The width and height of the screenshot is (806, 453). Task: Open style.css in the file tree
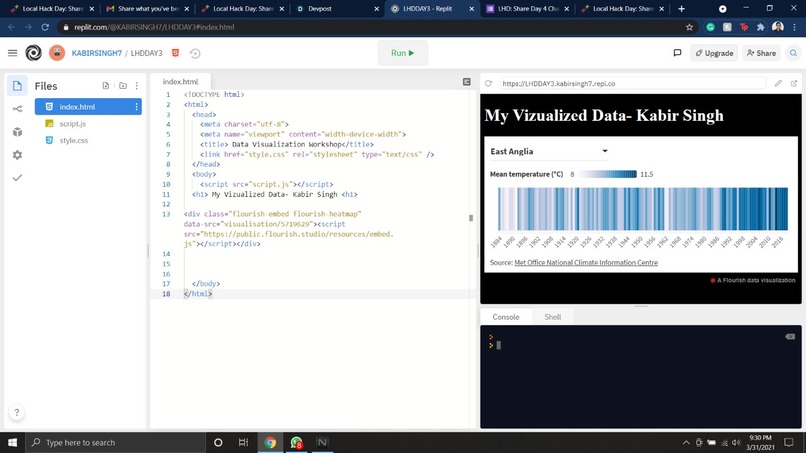[74, 140]
